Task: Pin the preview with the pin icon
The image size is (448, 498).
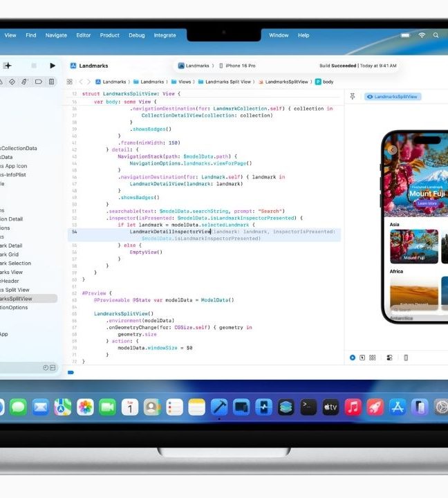Action: pyautogui.click(x=353, y=97)
